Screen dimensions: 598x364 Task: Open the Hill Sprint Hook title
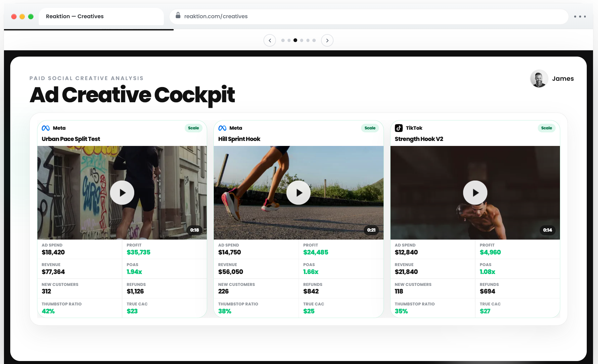tap(239, 139)
